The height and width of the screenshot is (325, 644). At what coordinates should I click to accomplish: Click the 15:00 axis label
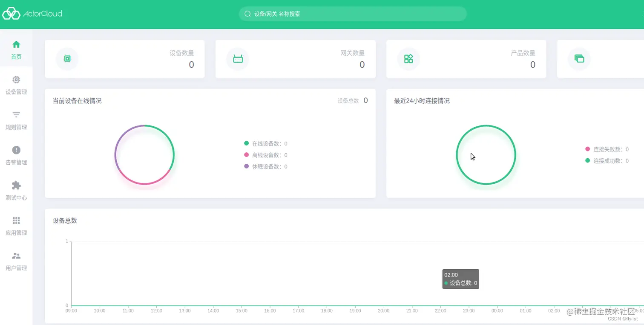pyautogui.click(x=241, y=311)
